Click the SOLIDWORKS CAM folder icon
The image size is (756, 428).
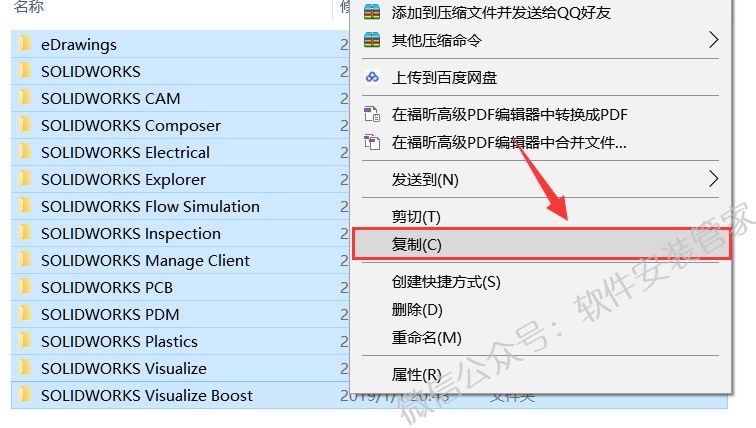[25, 98]
